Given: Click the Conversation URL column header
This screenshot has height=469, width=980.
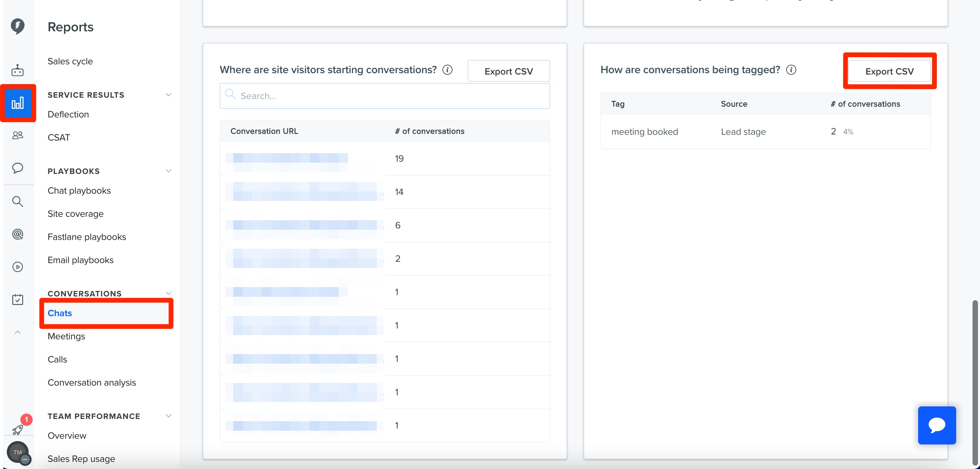Looking at the screenshot, I should (x=264, y=131).
